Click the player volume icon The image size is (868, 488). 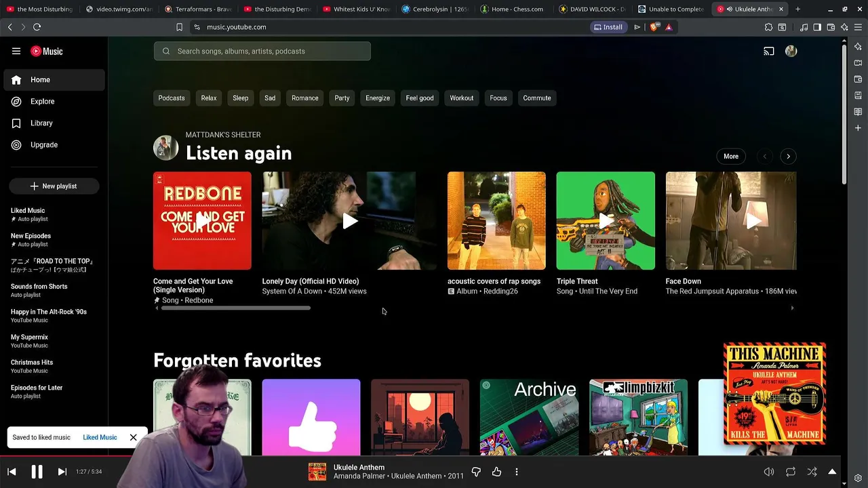coord(769,472)
